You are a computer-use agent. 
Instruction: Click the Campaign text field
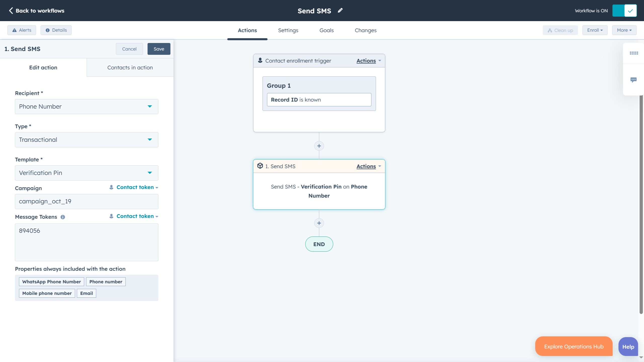coord(87,201)
